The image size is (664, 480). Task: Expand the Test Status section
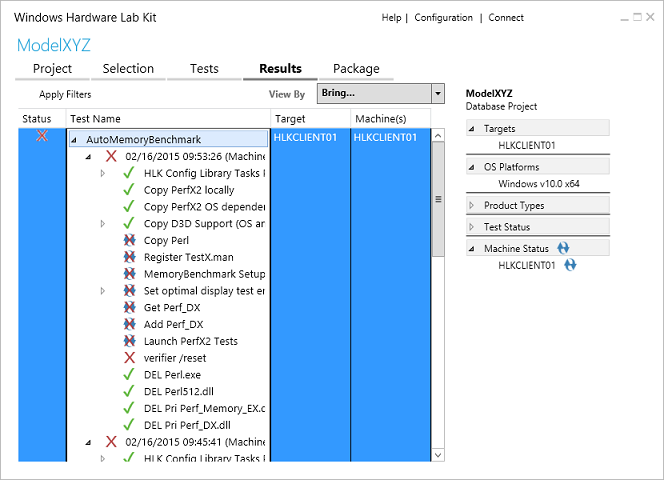pyautogui.click(x=472, y=227)
